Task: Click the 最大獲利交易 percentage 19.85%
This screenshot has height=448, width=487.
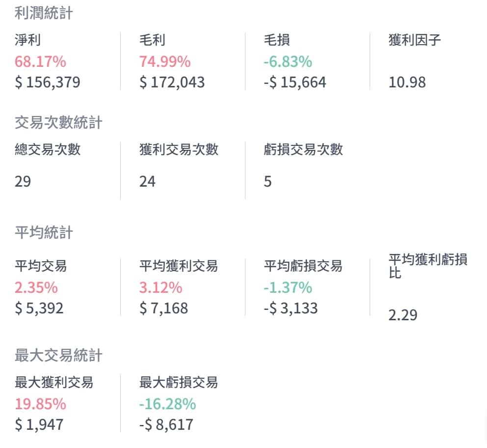Action: point(40,404)
